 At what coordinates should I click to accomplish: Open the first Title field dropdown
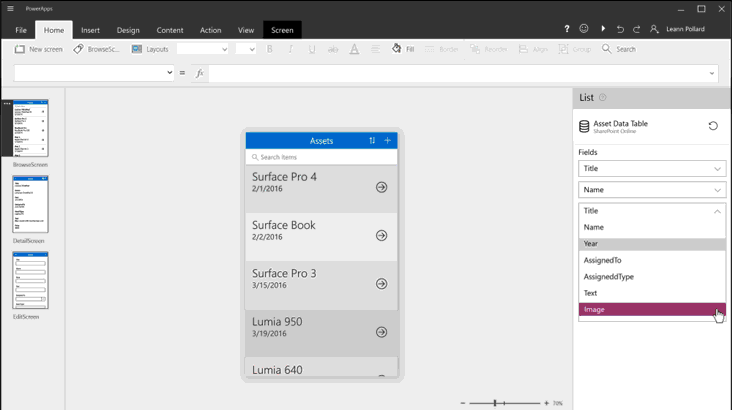(x=652, y=169)
